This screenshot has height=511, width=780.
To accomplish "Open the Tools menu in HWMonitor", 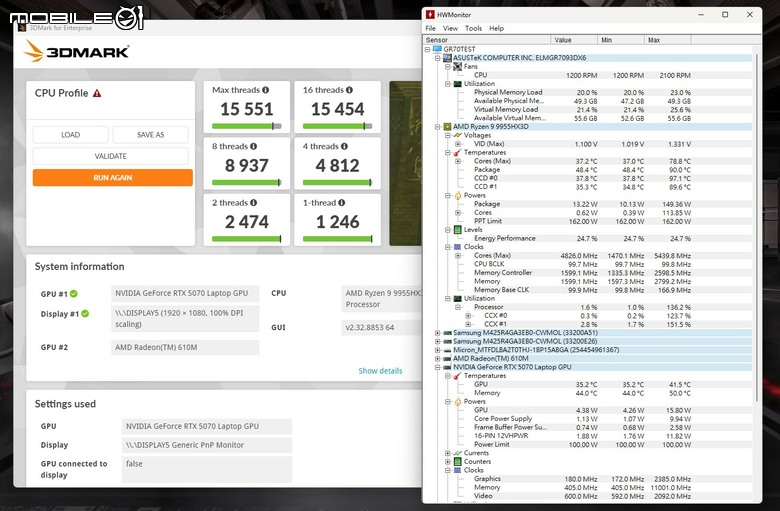I will tap(474, 28).
